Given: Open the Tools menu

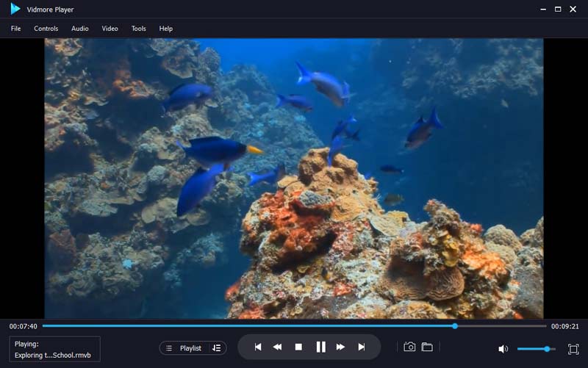Looking at the screenshot, I should (x=139, y=29).
